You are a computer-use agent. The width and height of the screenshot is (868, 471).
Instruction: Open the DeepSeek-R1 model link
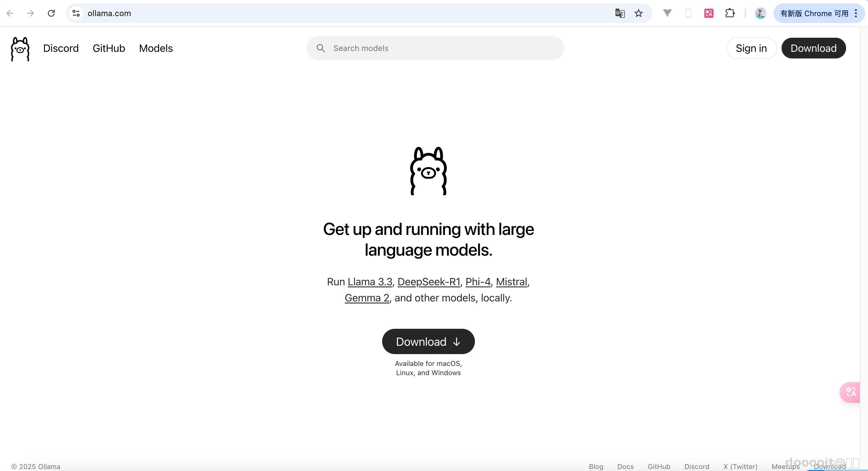tap(429, 282)
